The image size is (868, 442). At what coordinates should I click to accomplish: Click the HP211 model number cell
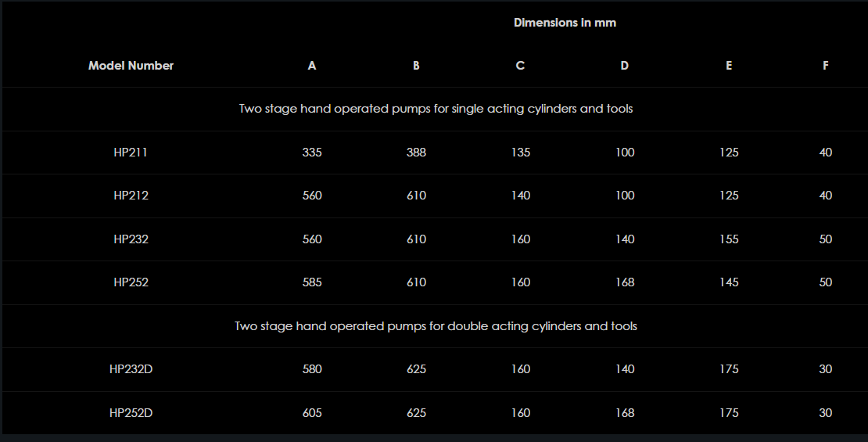131,153
